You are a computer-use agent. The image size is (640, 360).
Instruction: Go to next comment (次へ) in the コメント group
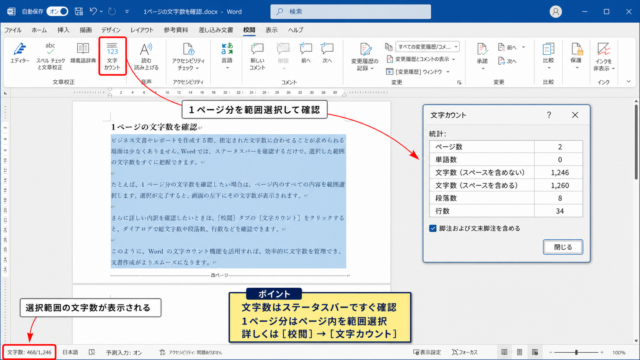(327, 53)
